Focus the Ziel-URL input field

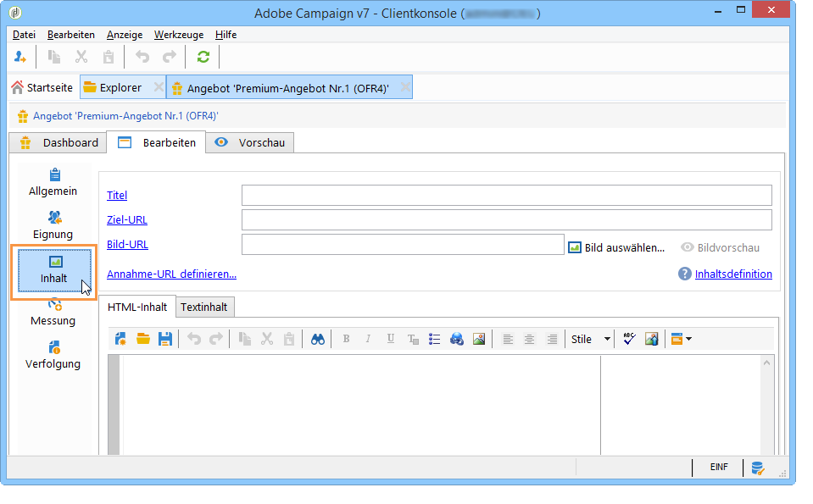[507, 219]
